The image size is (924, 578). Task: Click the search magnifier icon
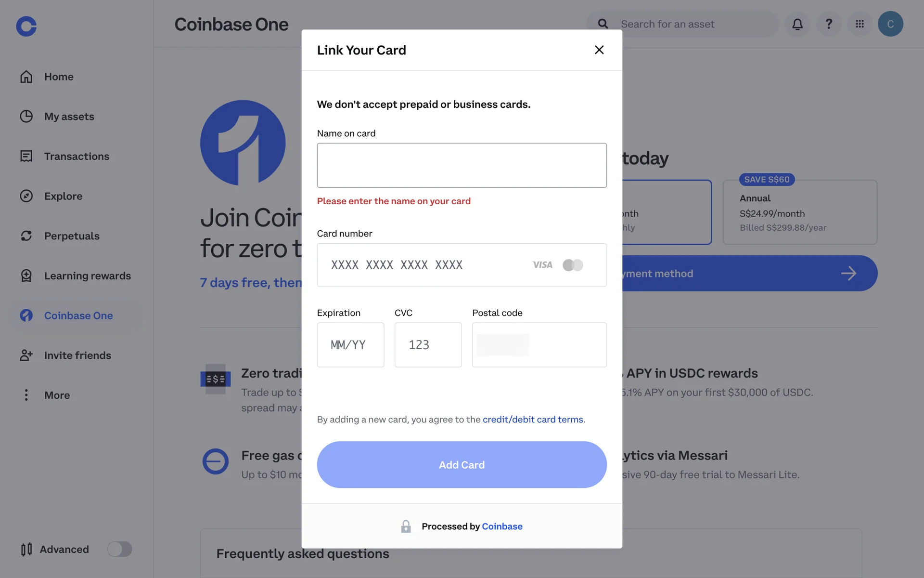pyautogui.click(x=603, y=24)
